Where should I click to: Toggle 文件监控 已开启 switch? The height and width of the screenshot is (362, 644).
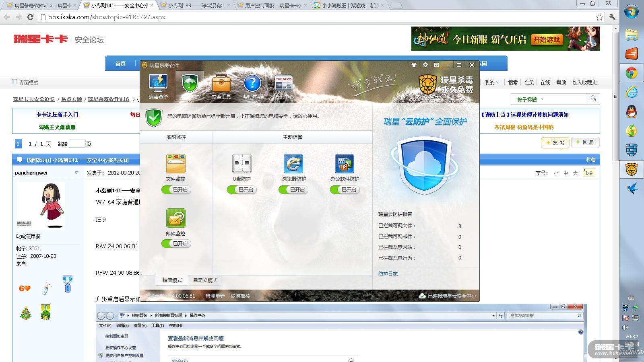click(176, 189)
